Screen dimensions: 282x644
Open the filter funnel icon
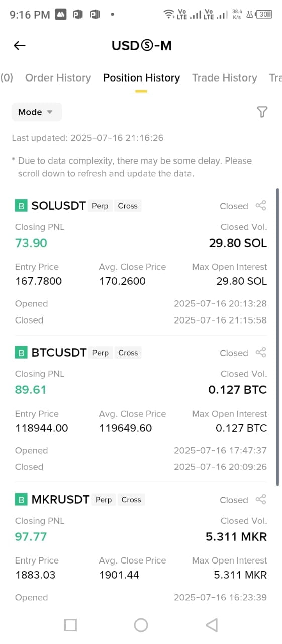coord(262,112)
